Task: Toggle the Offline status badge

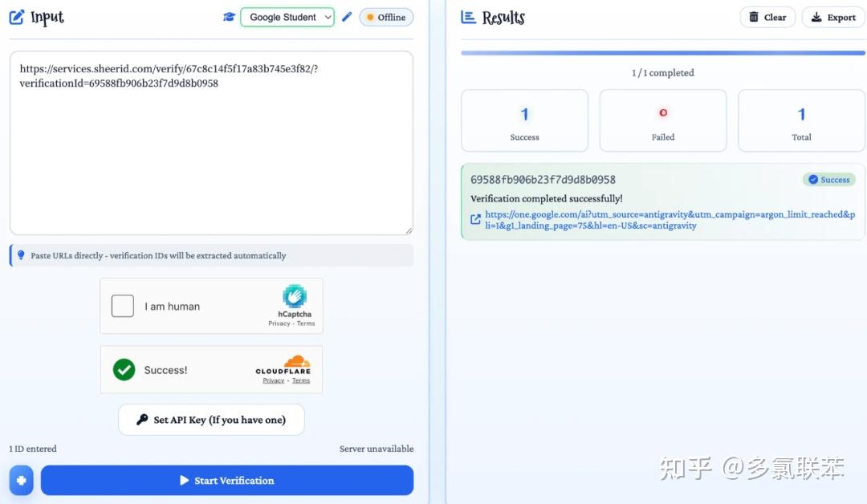Action: (386, 17)
